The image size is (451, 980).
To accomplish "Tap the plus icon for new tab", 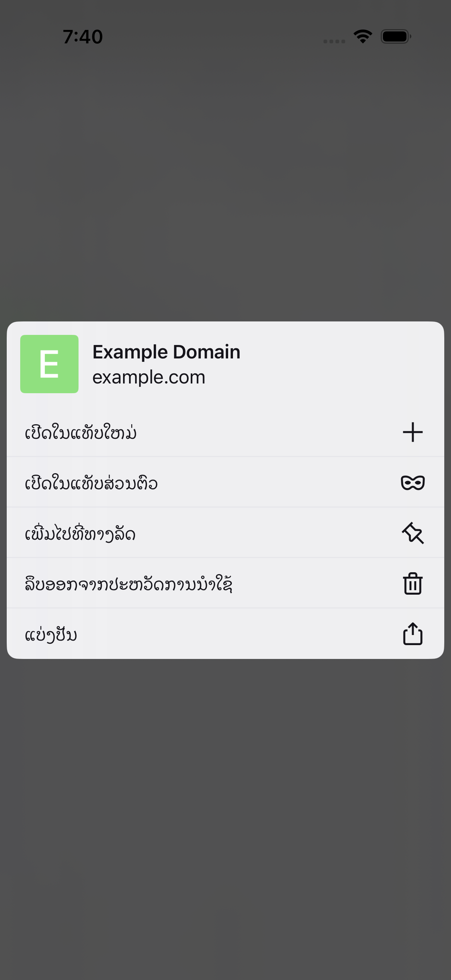I will pos(412,432).
